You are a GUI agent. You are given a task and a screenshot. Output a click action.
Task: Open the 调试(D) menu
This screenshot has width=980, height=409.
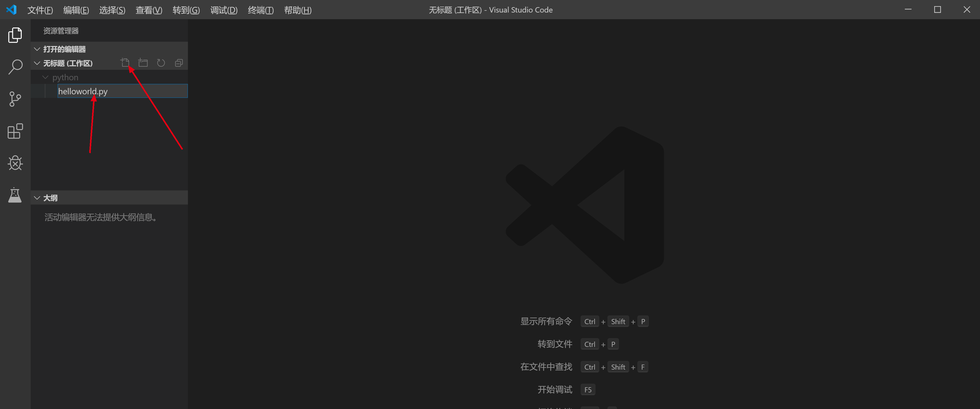click(x=224, y=10)
